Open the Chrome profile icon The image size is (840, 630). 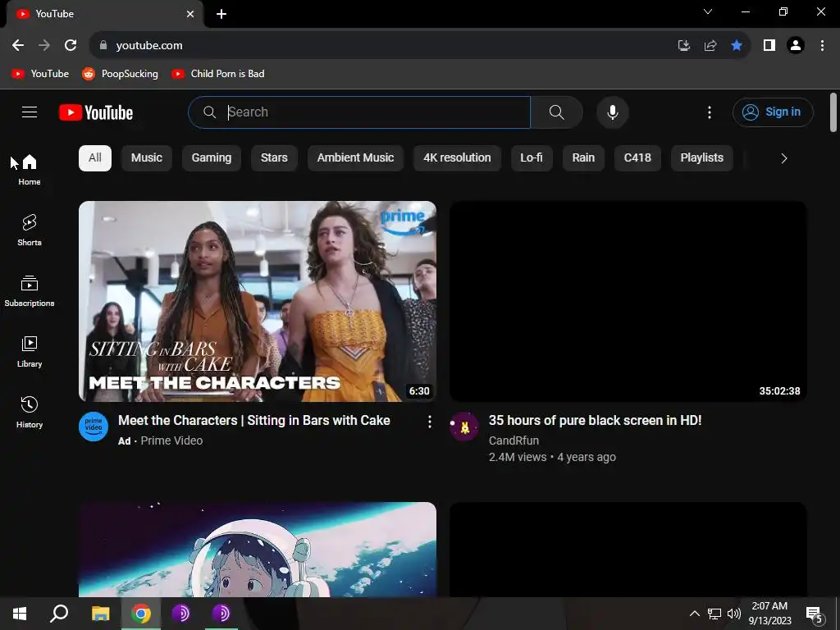(796, 46)
